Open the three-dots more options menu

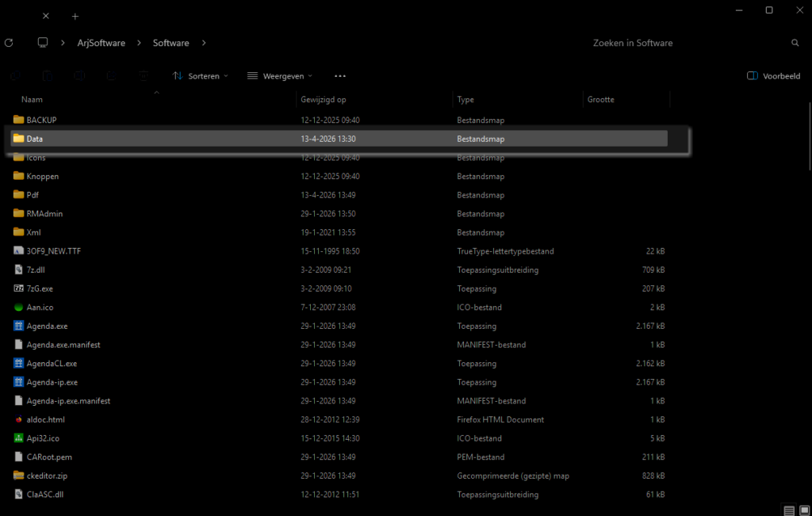(x=340, y=76)
